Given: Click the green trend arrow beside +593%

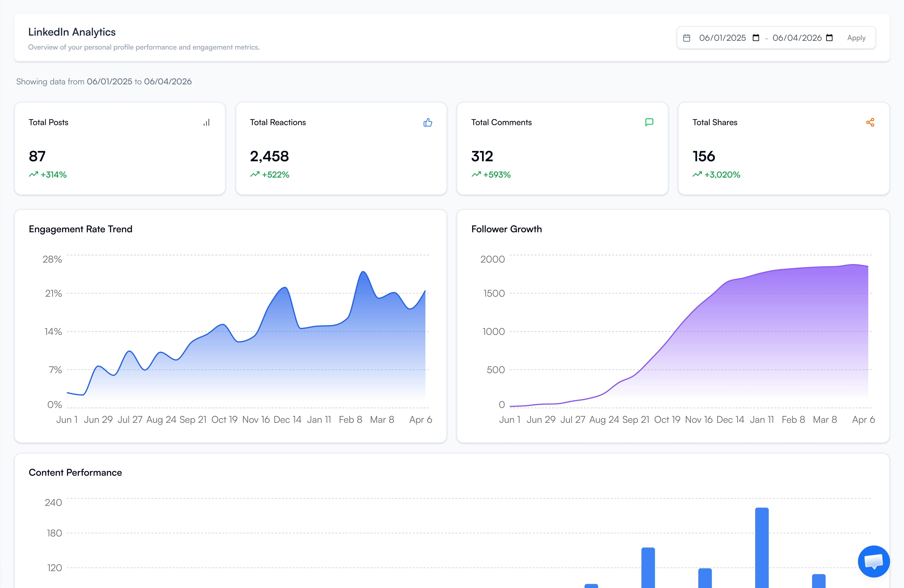Looking at the screenshot, I should pos(476,174).
